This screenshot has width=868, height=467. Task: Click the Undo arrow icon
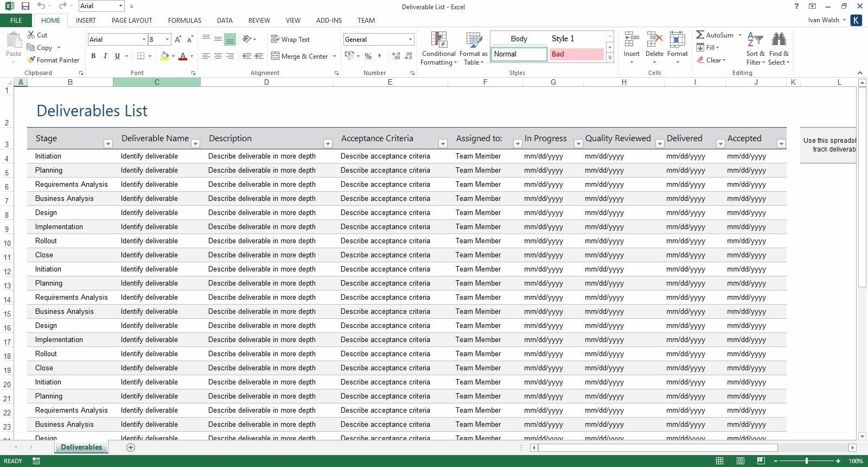point(41,6)
